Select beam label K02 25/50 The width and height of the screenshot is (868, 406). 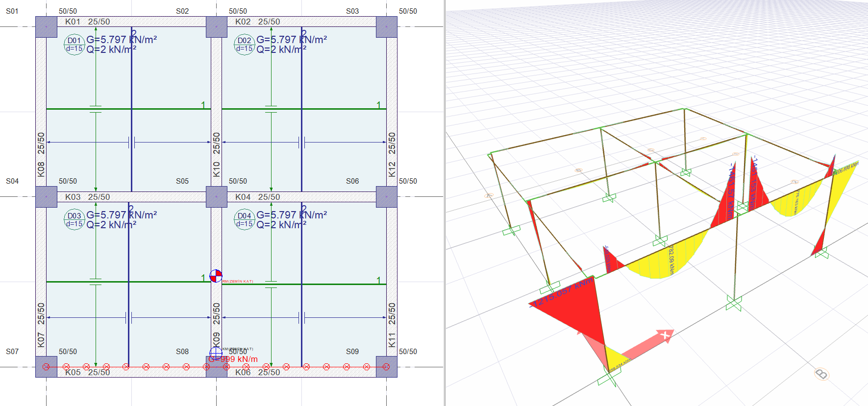(258, 22)
